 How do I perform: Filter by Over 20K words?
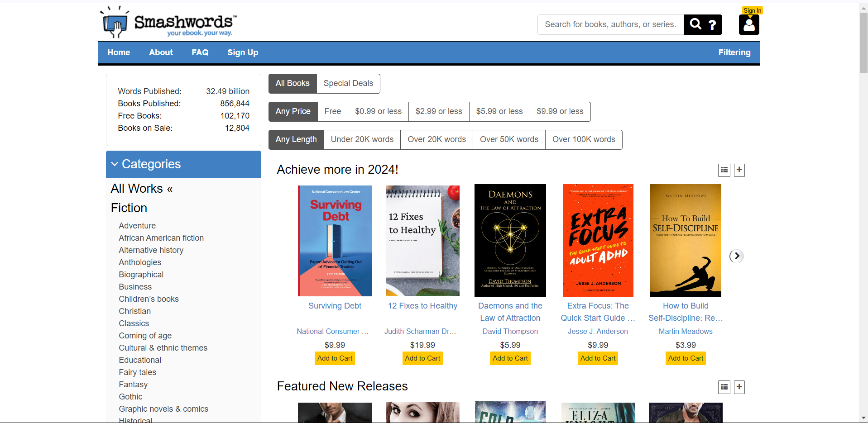[x=437, y=140]
